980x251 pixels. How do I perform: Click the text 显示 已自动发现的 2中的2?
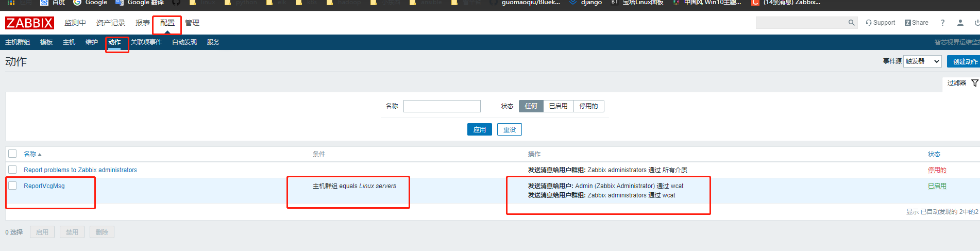(x=942, y=212)
